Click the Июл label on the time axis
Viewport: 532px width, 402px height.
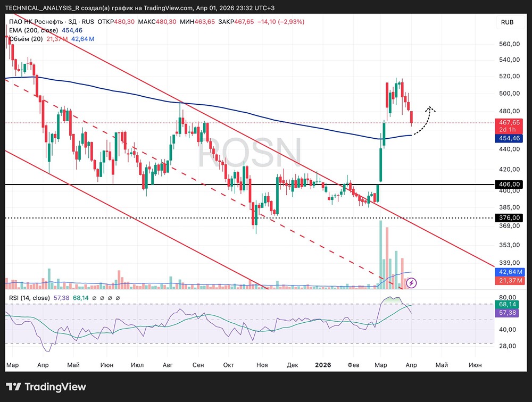137,365
